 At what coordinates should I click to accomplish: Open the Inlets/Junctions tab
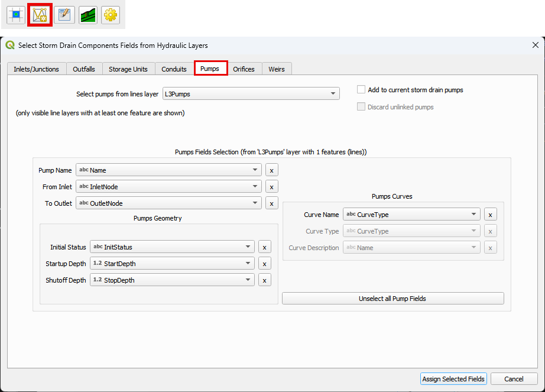(36, 69)
